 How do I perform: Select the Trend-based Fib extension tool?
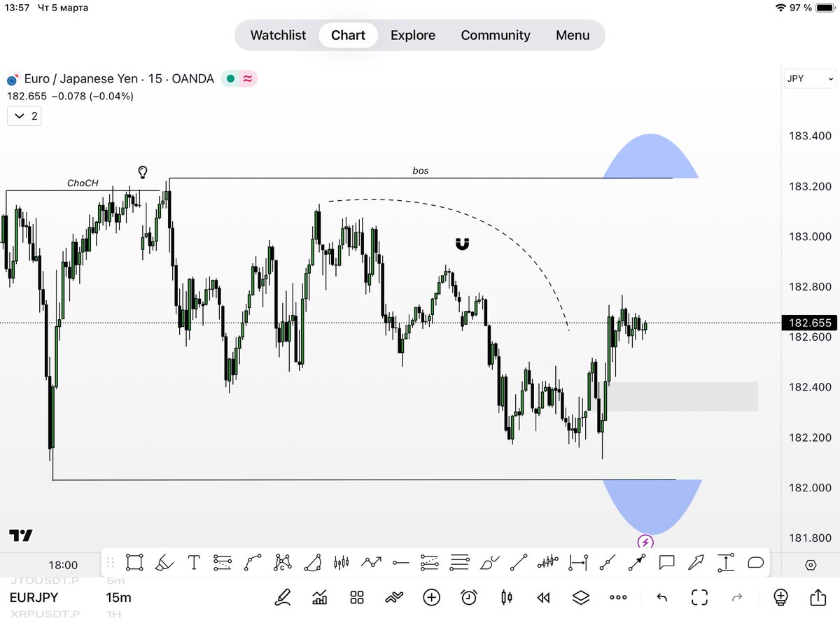429,562
